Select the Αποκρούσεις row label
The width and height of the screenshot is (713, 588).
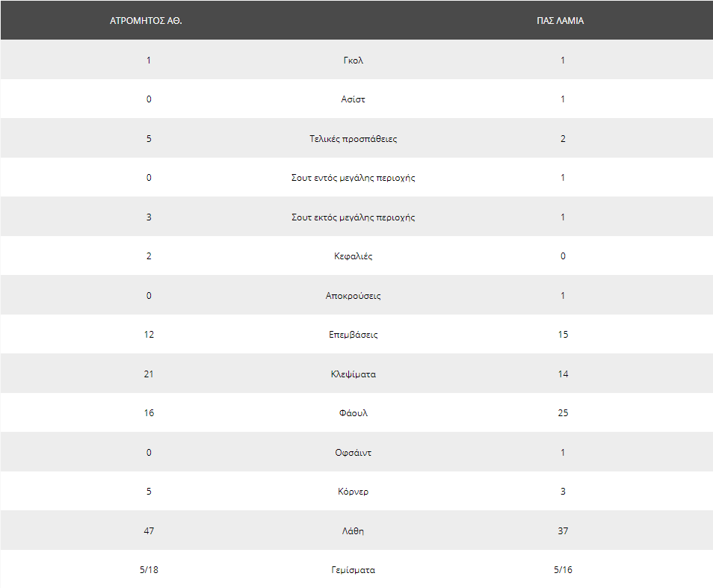point(354,295)
